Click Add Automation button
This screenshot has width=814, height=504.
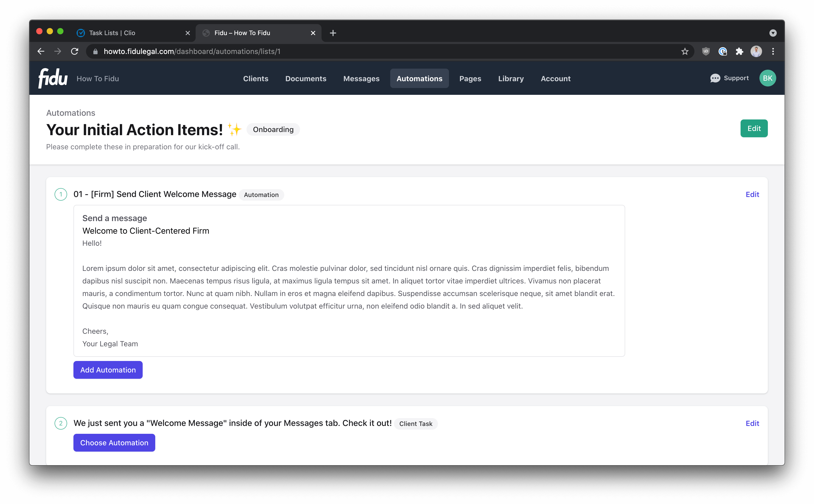click(x=108, y=370)
